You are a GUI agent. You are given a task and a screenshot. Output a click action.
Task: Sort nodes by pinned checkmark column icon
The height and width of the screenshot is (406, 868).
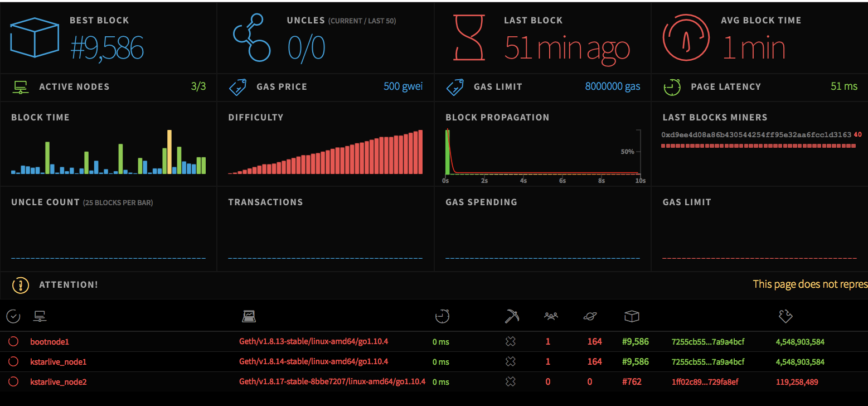tap(13, 317)
